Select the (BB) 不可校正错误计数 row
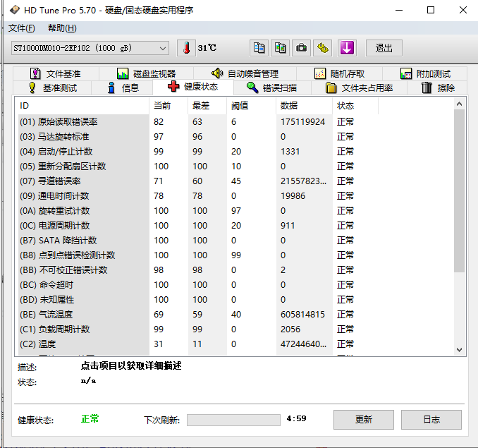 point(198,270)
